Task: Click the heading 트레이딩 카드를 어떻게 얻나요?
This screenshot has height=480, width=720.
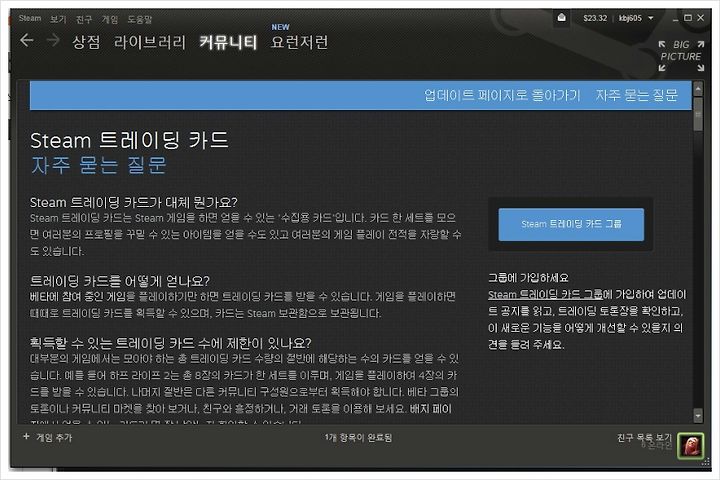Action: 120,281
